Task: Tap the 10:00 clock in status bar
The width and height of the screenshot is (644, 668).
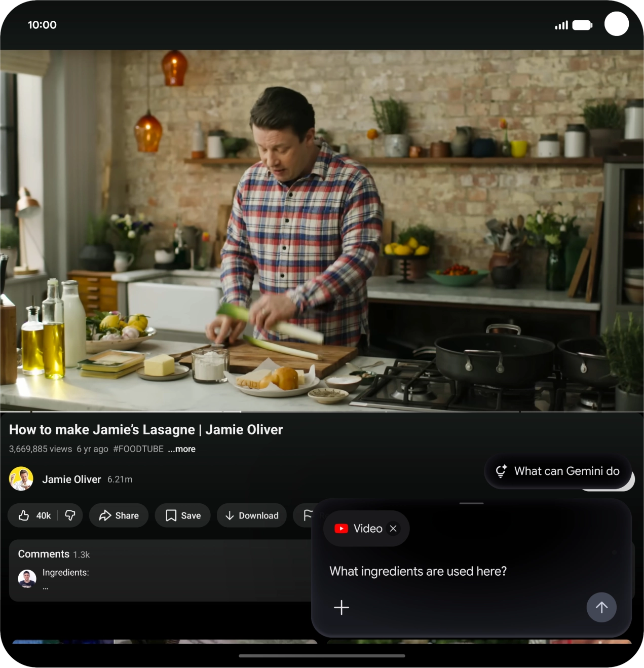Action: pos(42,25)
